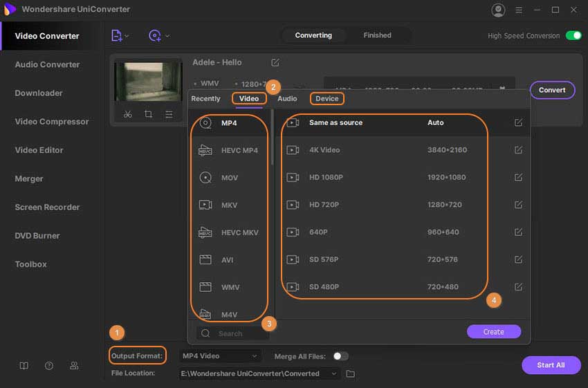Choose HD 1080P resolution preset
The width and height of the screenshot is (588, 388).
pos(403,177)
